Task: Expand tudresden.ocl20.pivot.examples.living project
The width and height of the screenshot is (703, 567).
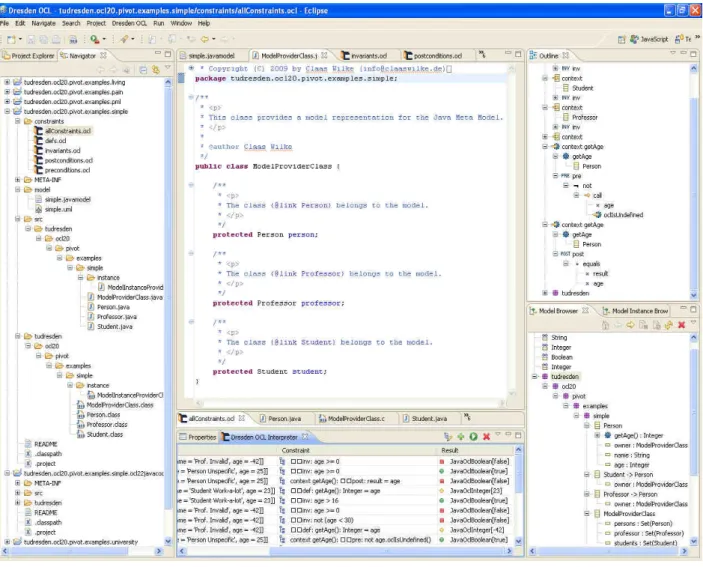Action: point(7,82)
